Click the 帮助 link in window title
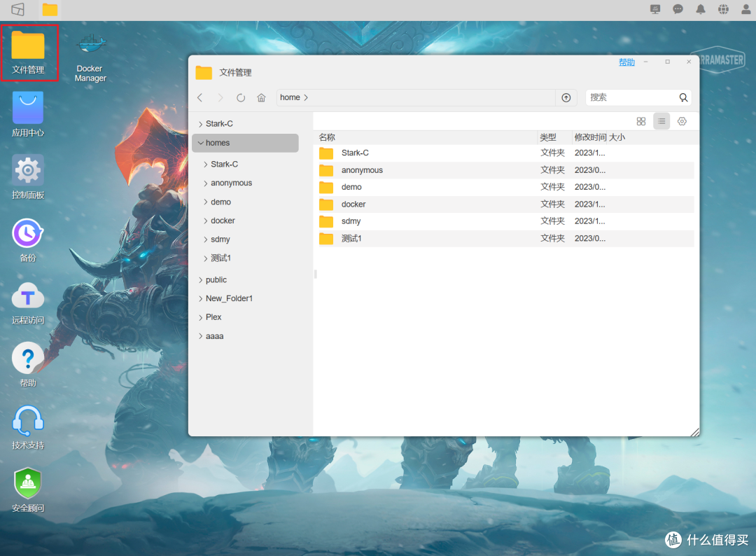Image resolution: width=756 pixels, height=556 pixels. (626, 62)
